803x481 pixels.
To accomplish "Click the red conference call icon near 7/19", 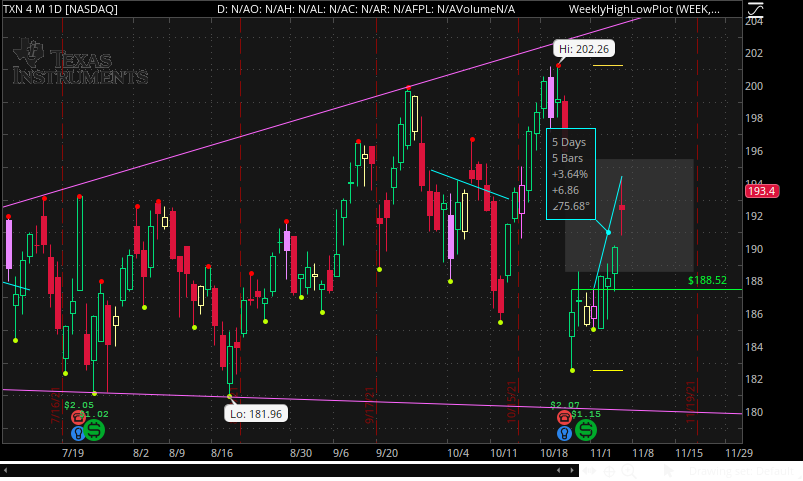I will tap(78, 417).
